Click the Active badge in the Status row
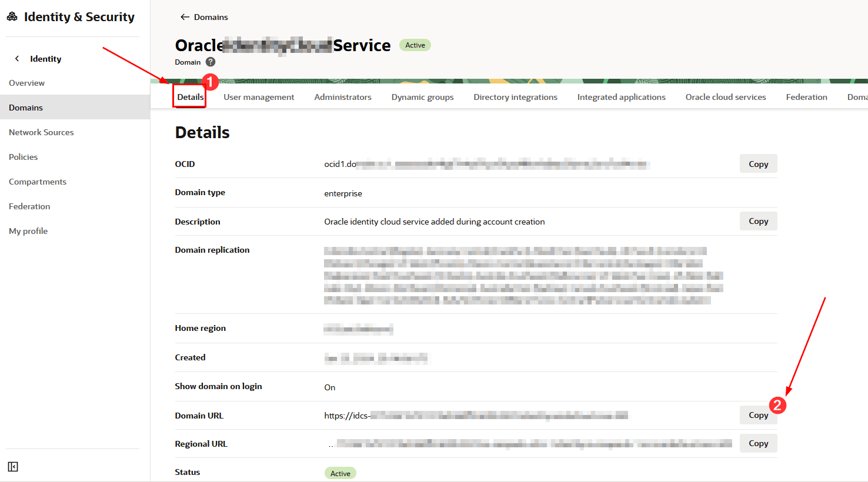Image resolution: width=868 pixels, height=482 pixels. pyautogui.click(x=340, y=473)
